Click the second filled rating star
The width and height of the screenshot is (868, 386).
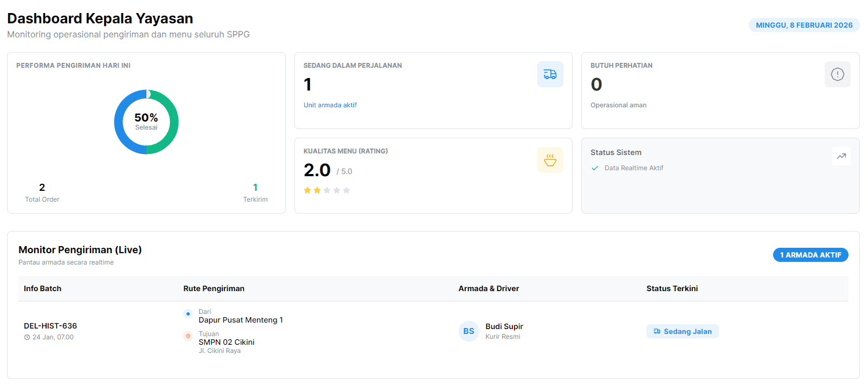pyautogui.click(x=317, y=190)
